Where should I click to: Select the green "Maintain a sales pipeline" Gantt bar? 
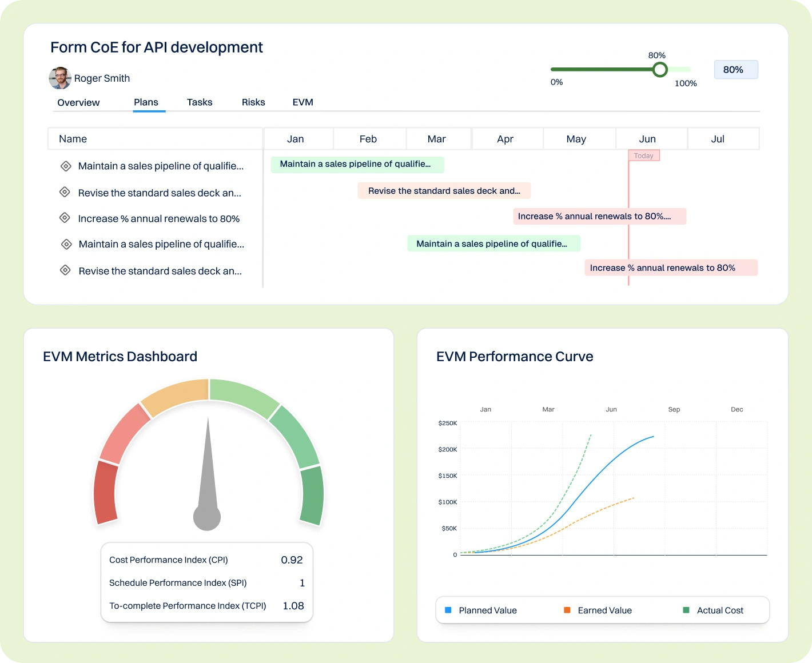(x=357, y=164)
